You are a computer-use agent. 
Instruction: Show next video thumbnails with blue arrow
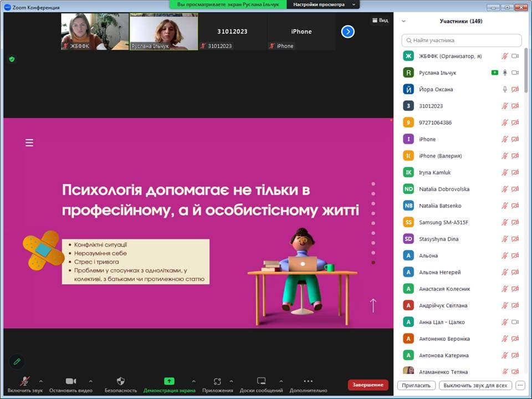[348, 32]
